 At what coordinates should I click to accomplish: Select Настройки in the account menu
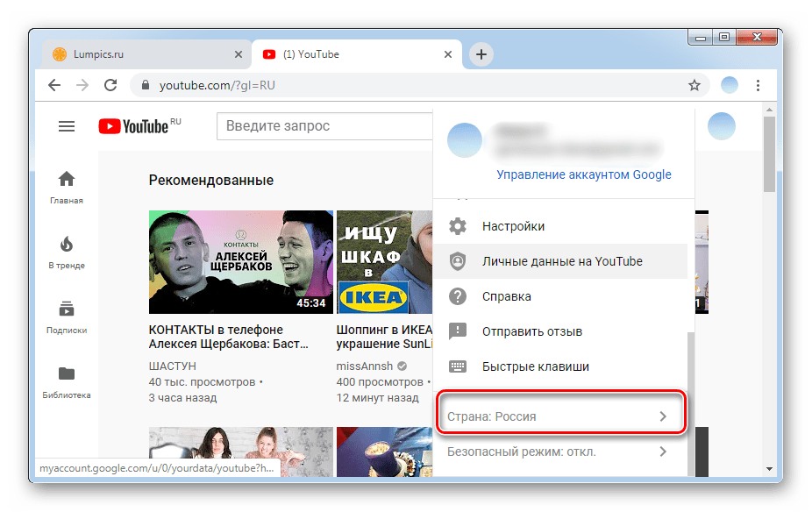(x=513, y=226)
